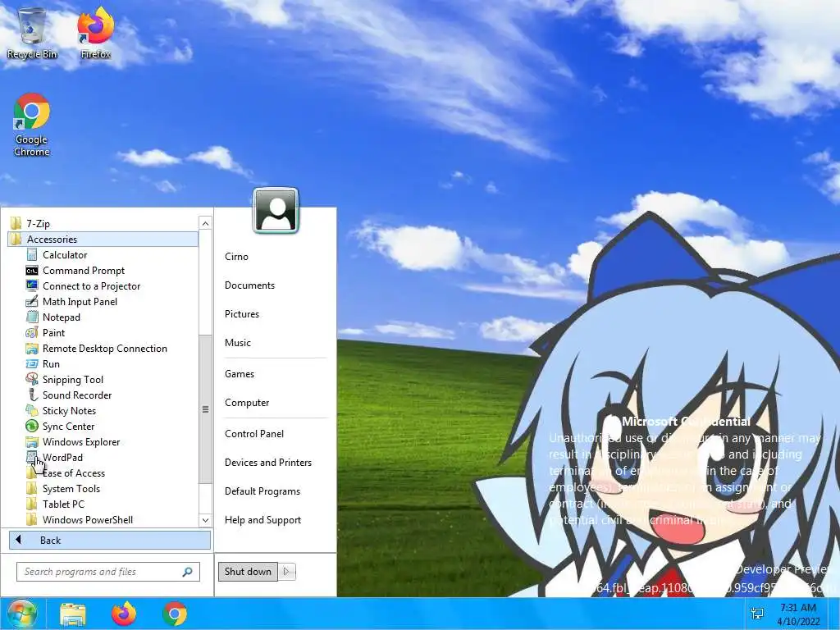Expand System Tools folder
This screenshot has width=840, height=630.
(71, 489)
